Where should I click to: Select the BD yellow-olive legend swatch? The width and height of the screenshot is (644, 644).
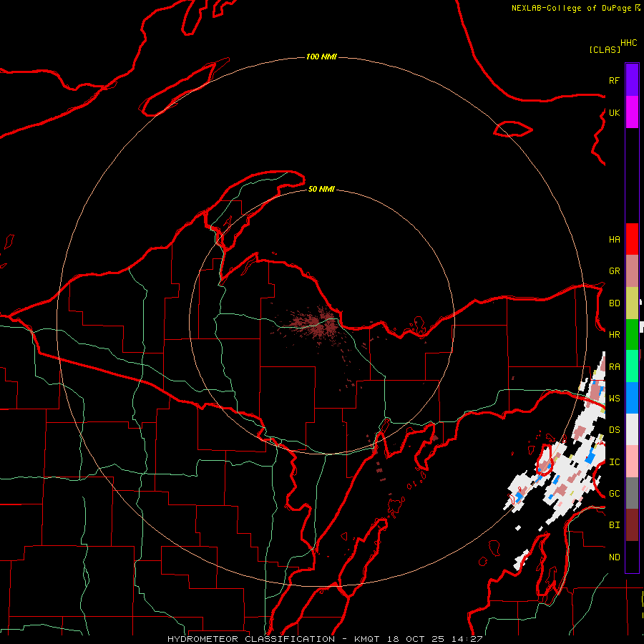632,303
